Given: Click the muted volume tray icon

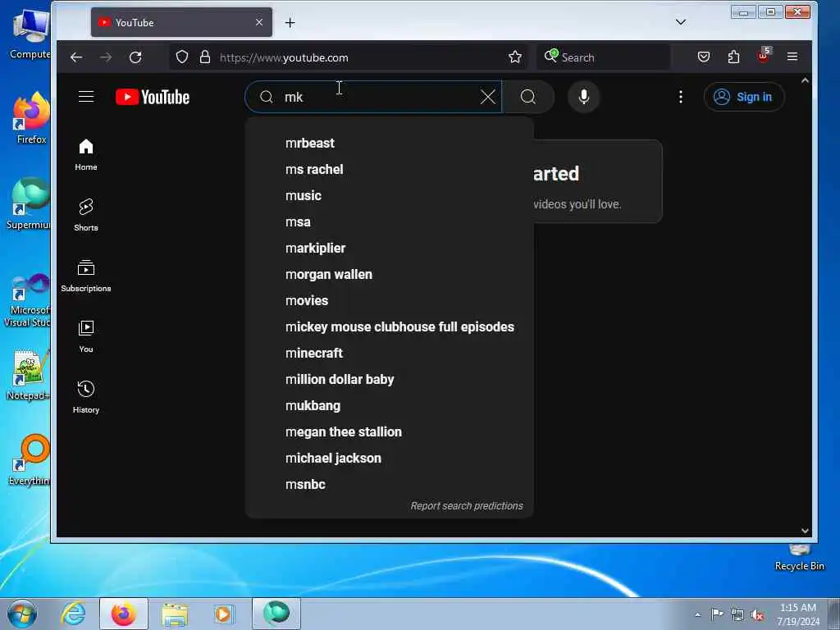Looking at the screenshot, I should (x=757, y=615).
